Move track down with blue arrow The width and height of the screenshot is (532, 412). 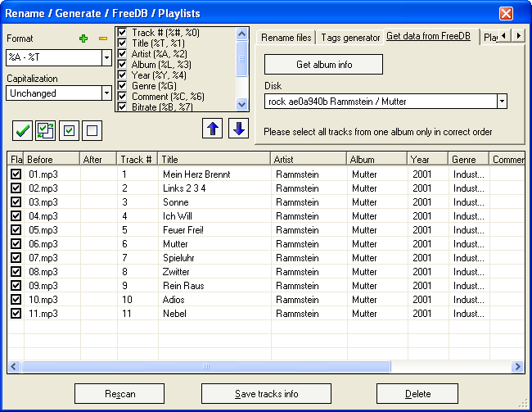pos(238,129)
